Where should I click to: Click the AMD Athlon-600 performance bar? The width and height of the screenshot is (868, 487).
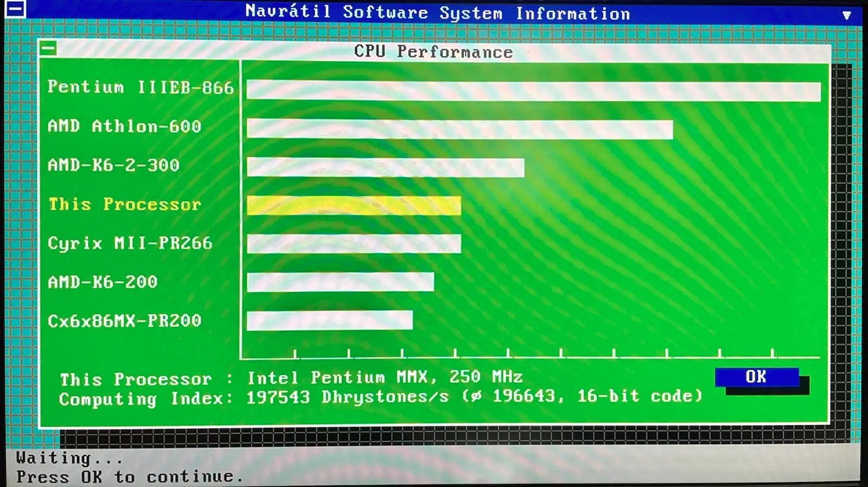click(459, 130)
